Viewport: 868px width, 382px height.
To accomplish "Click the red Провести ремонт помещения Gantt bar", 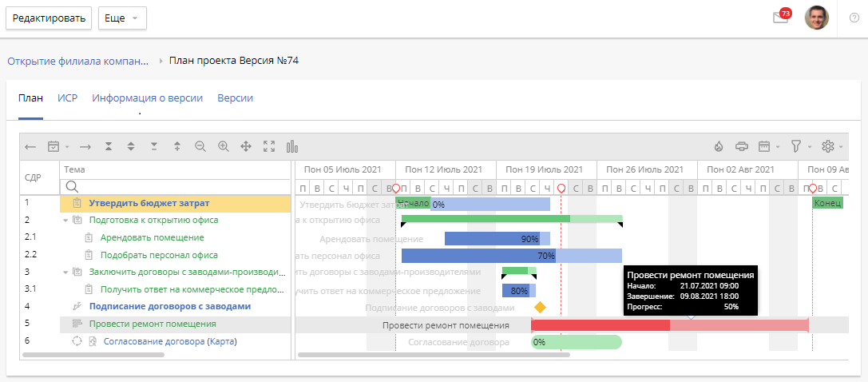I will pos(670,325).
